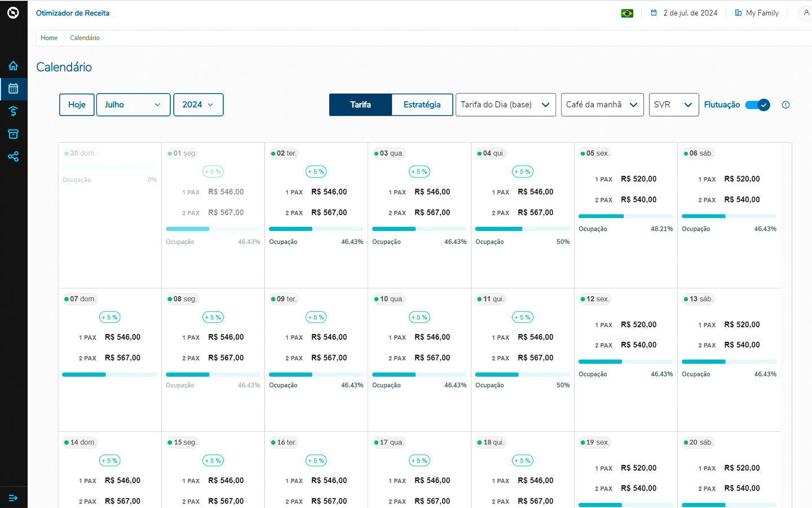This screenshot has width=812, height=508.
Task: Open the share/connections icon in the sidebar
Action: pos(13,156)
